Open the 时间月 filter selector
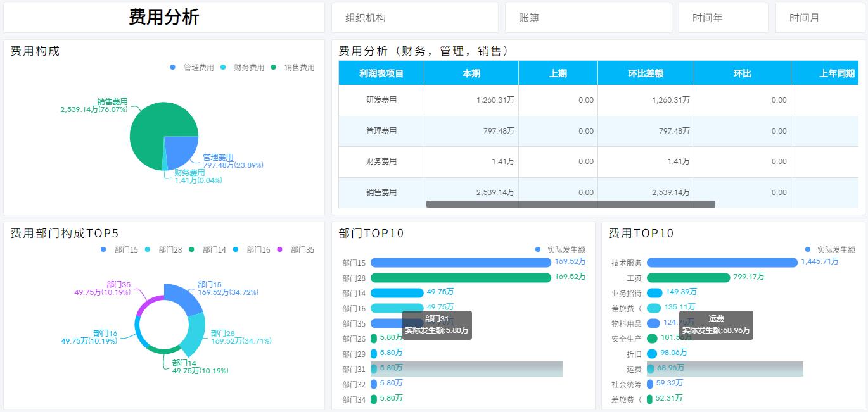 pos(820,18)
